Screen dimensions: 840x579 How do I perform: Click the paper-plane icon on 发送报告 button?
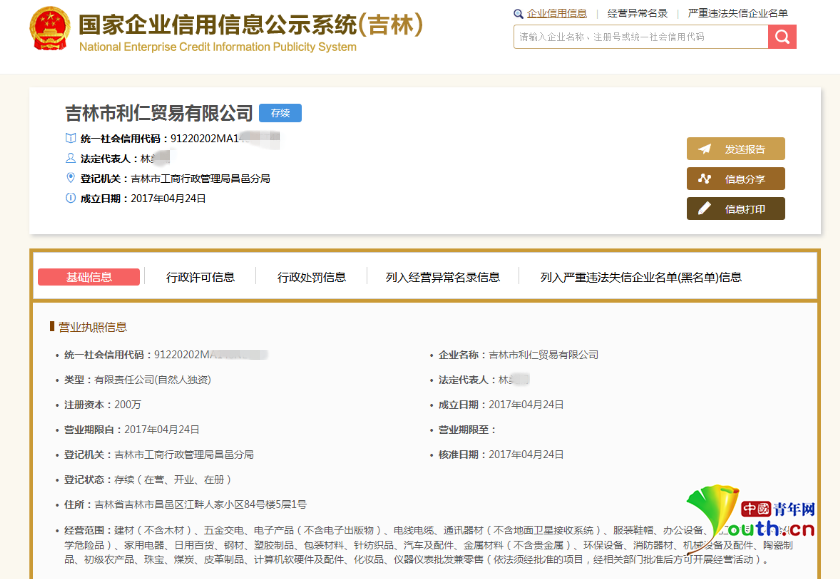[x=706, y=148]
